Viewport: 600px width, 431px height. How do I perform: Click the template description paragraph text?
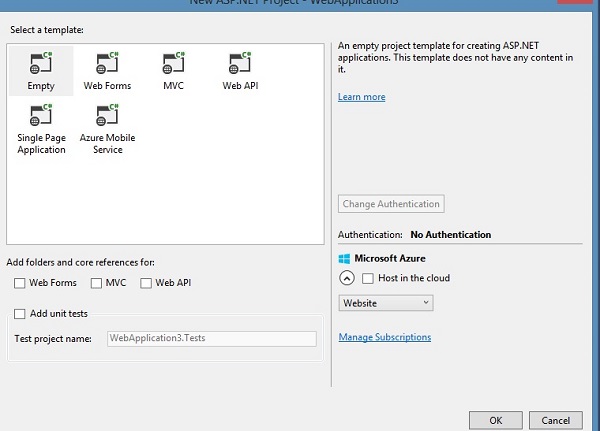pyautogui.click(x=455, y=57)
